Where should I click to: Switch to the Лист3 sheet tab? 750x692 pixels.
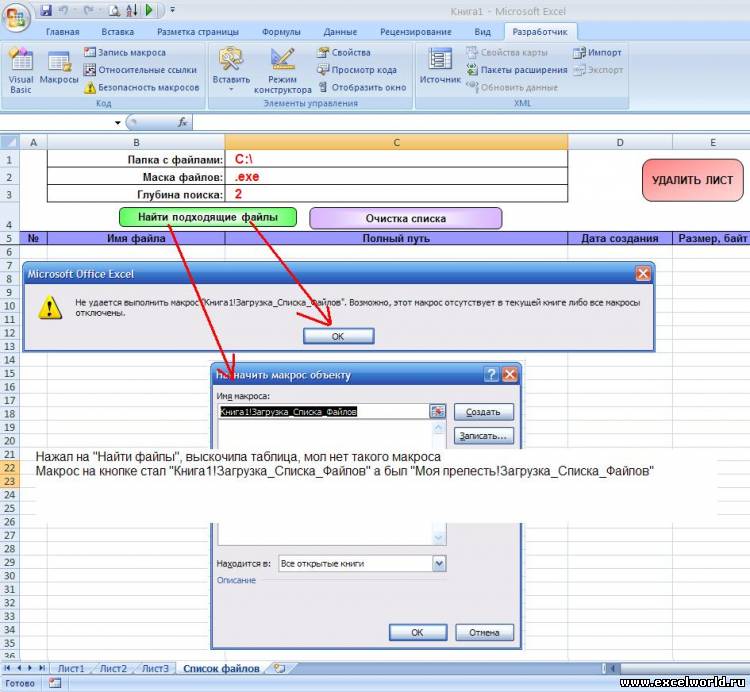(x=155, y=669)
